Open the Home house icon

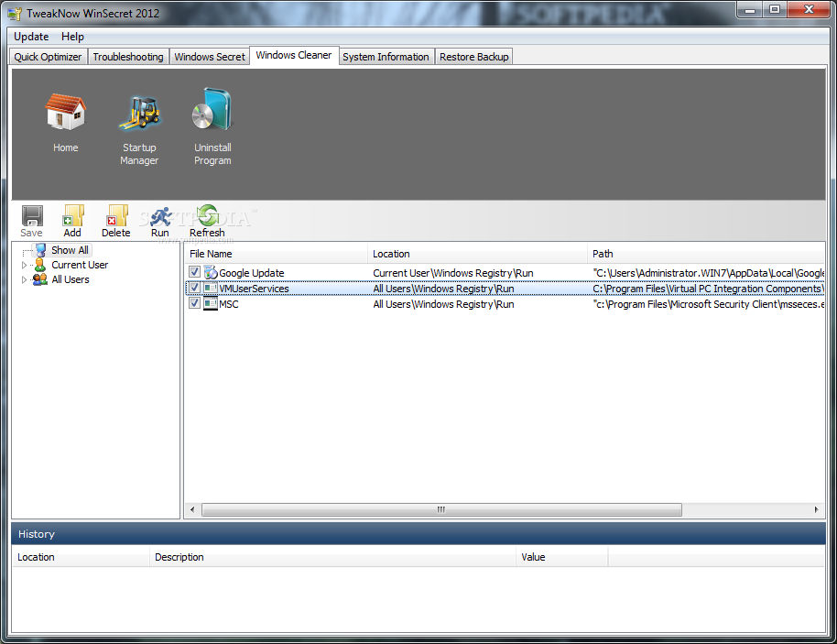tap(65, 112)
